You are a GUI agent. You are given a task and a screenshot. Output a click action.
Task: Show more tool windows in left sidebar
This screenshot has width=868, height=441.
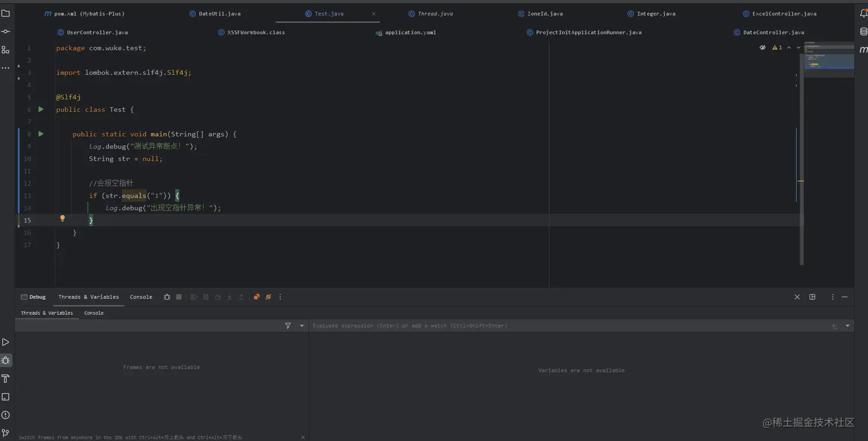click(x=6, y=68)
